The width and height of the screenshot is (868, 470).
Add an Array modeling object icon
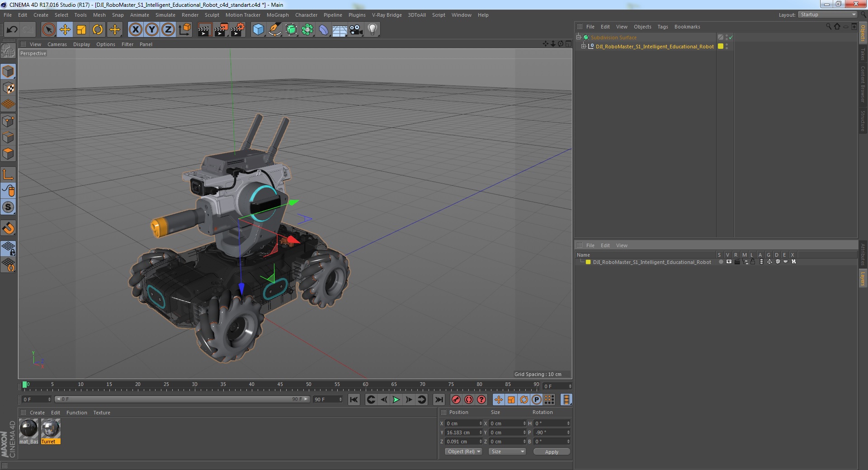(307, 30)
